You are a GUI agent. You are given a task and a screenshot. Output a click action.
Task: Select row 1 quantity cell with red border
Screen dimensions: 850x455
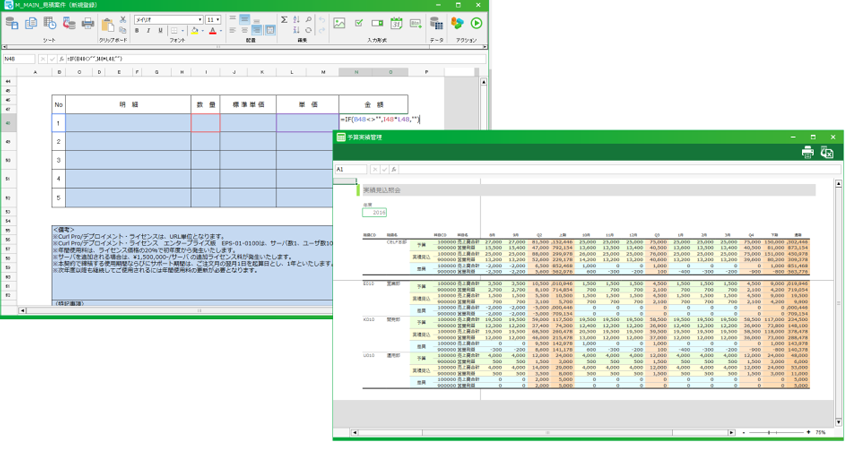(x=205, y=123)
